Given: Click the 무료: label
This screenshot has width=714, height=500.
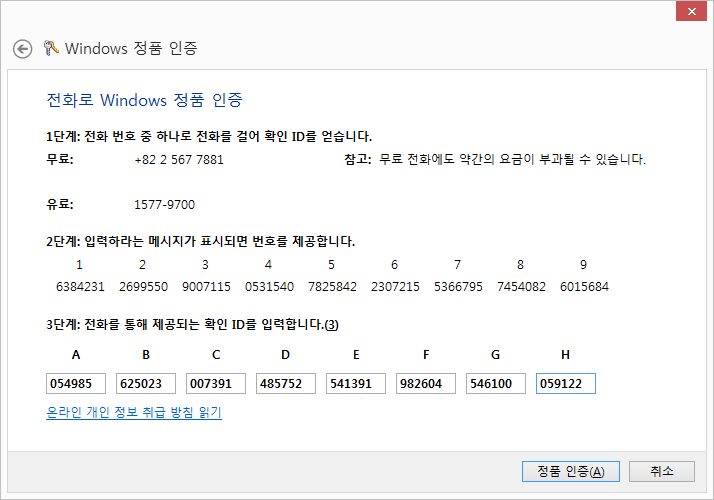Looking at the screenshot, I should point(60,159).
